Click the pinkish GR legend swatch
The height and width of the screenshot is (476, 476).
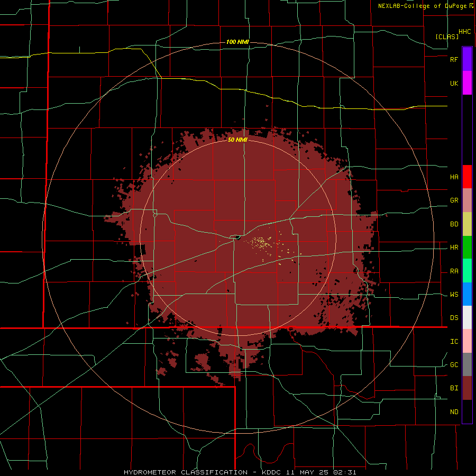(467, 200)
